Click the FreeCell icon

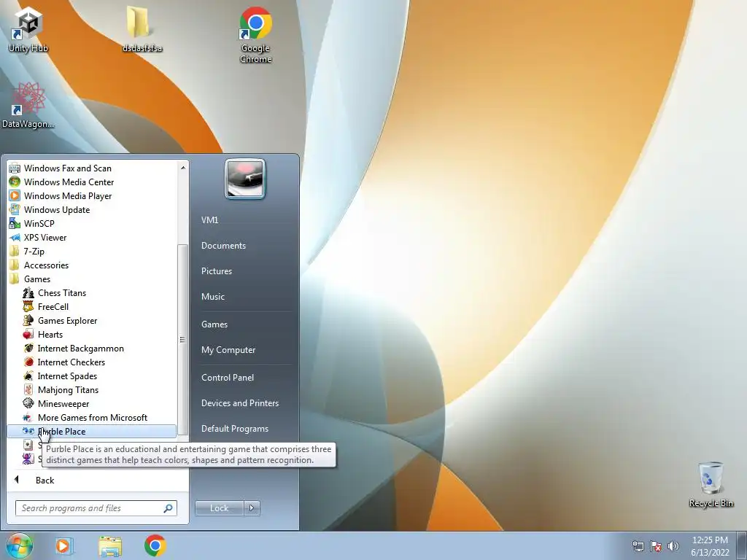click(28, 307)
